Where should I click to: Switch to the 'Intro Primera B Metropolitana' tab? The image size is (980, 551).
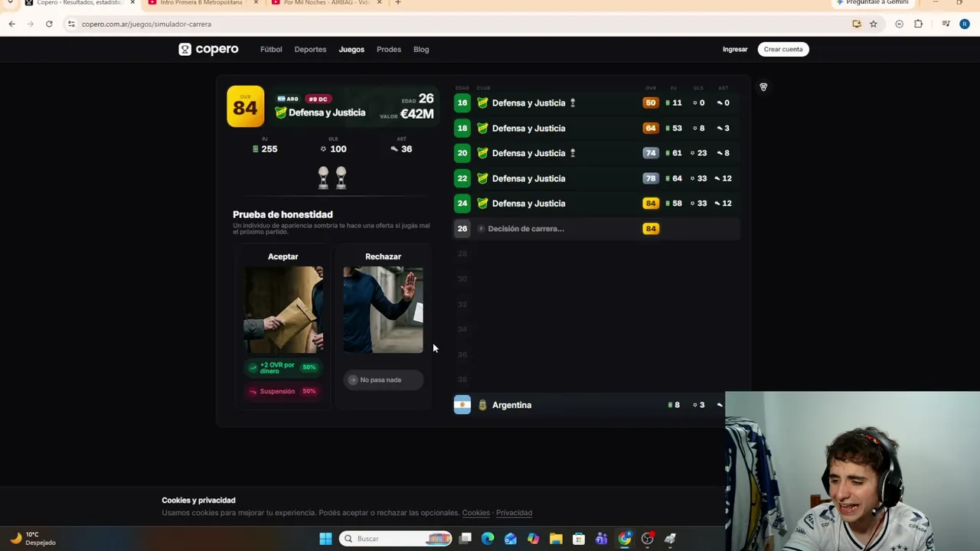click(201, 3)
